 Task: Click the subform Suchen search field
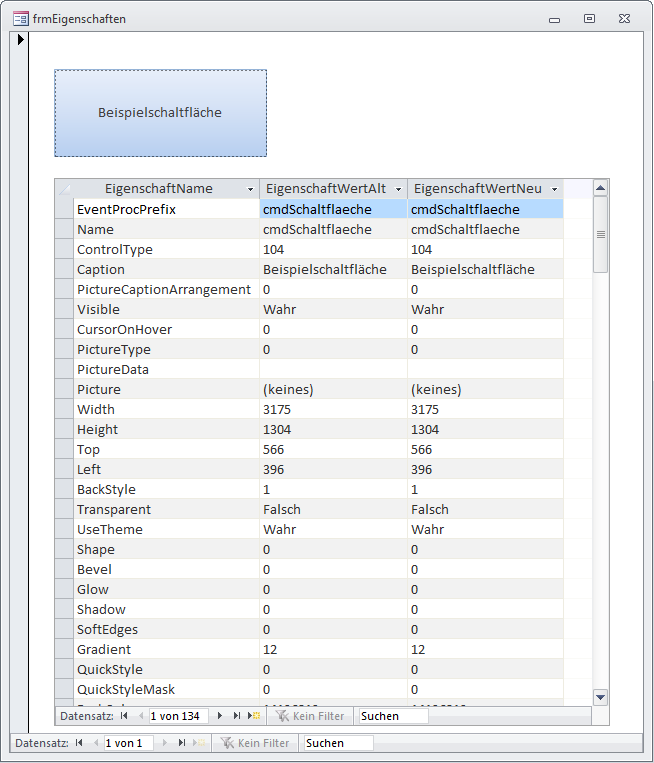point(392,716)
